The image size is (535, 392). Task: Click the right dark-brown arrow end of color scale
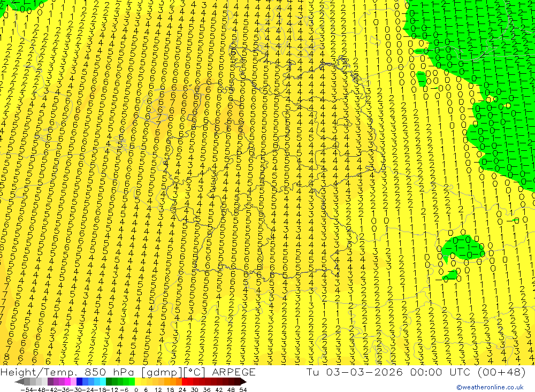click(x=243, y=381)
